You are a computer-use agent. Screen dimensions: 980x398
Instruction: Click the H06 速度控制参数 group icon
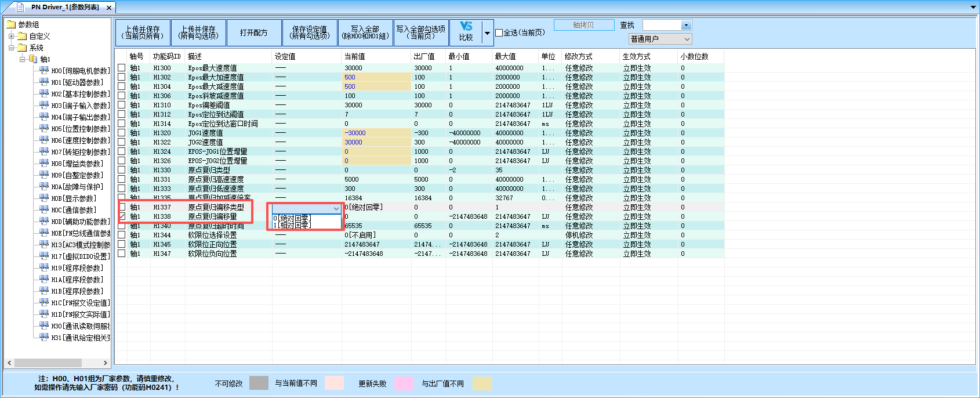pyautogui.click(x=44, y=139)
